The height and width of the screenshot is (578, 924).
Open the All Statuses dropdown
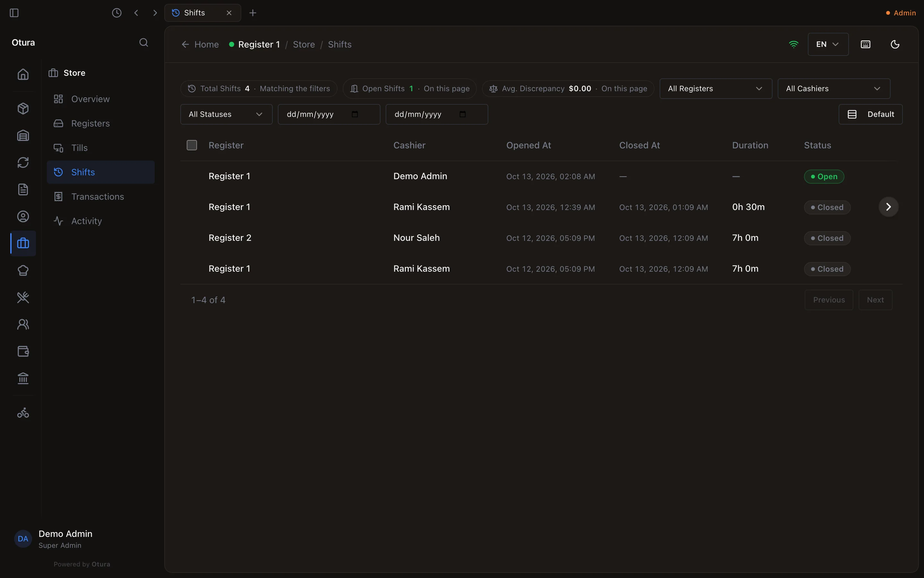(226, 114)
